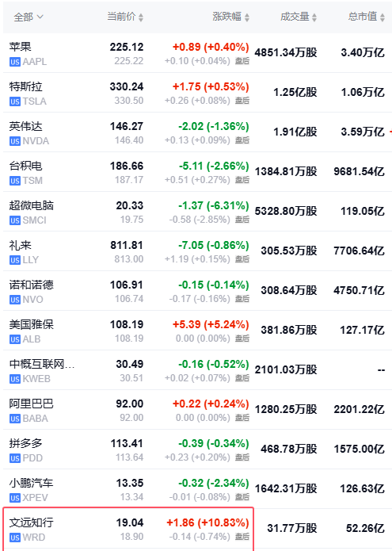Sort by 总市值 column arrows
This screenshot has height=551, width=392.
(x=382, y=17)
